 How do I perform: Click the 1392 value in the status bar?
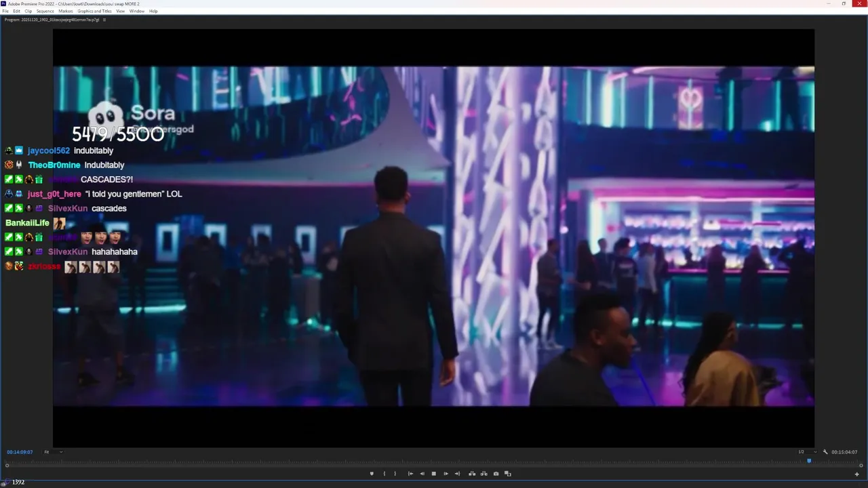[18, 483]
